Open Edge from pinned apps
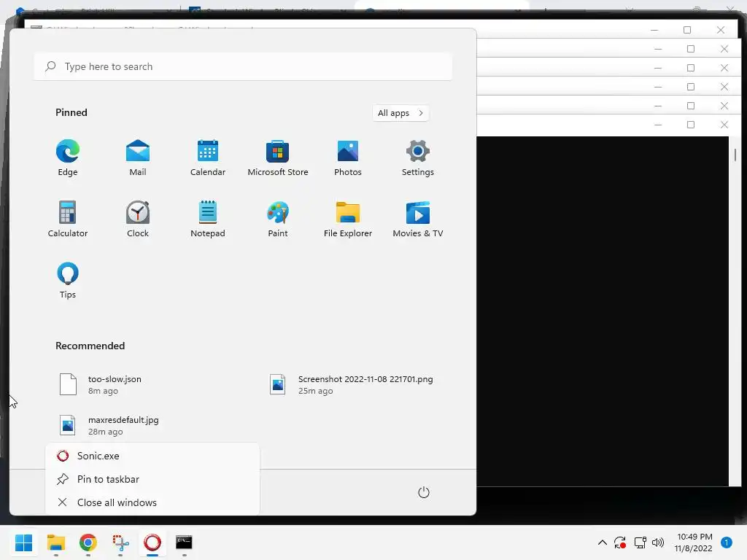The width and height of the screenshot is (747, 560). pyautogui.click(x=68, y=158)
